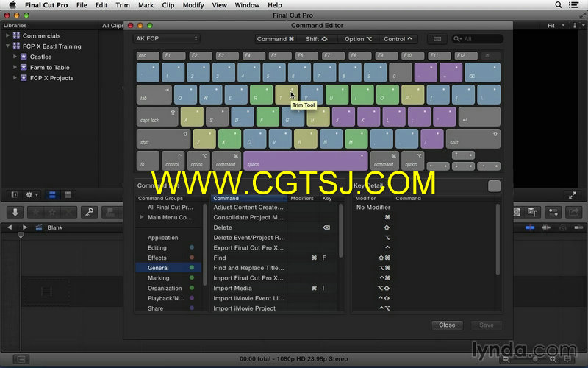This screenshot has width=588, height=368.
Task: Click the command search field
Action: tap(477, 39)
